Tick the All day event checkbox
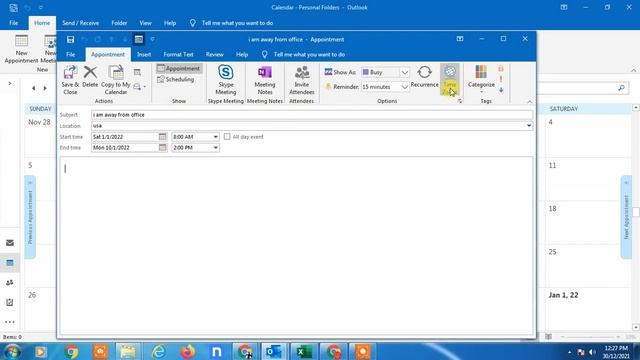This screenshot has height=360, width=640. pyautogui.click(x=227, y=137)
